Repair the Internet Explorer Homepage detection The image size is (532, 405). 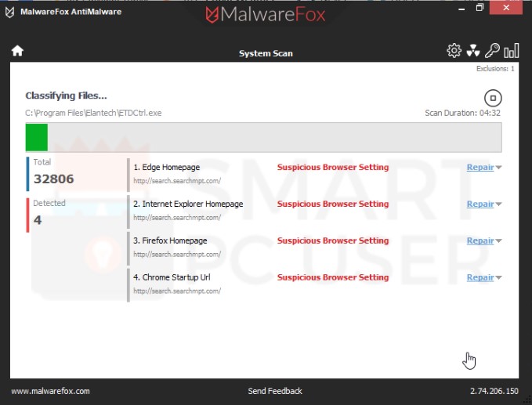(480, 204)
